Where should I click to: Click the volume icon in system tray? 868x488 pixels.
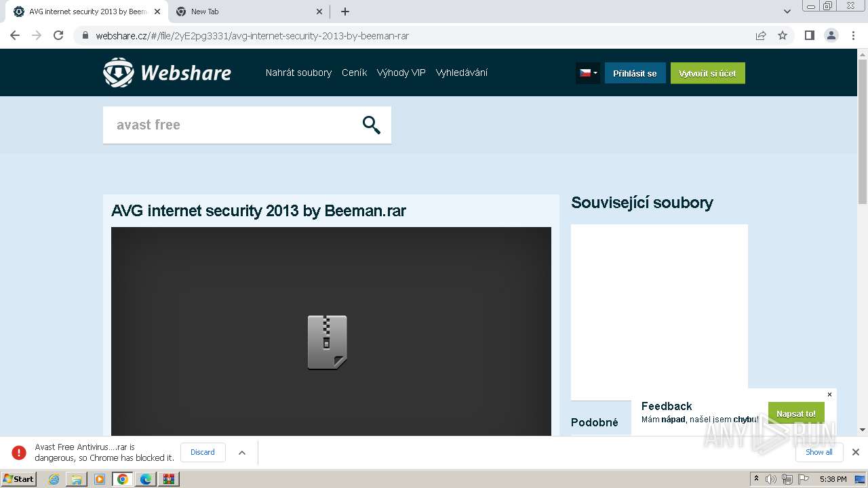coord(771,479)
